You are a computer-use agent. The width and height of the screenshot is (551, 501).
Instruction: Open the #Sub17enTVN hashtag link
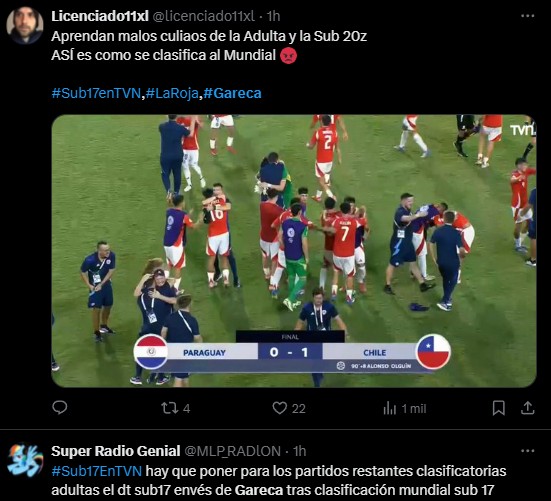point(96,93)
